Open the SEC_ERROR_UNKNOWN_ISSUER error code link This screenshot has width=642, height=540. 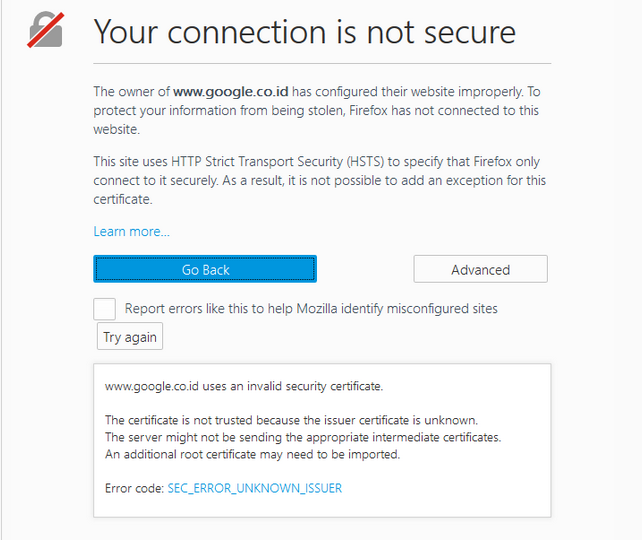255,488
